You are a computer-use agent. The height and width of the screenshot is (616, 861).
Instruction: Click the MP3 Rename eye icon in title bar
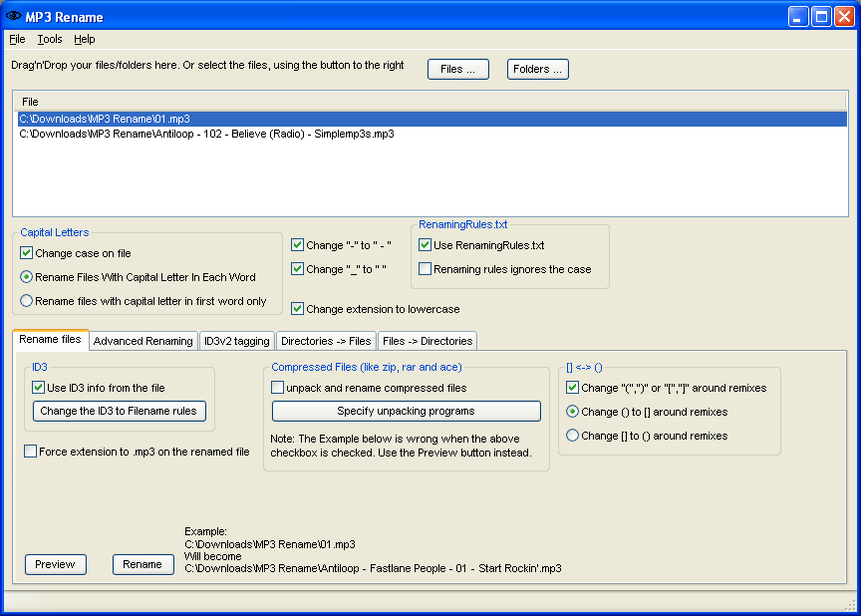[13, 17]
